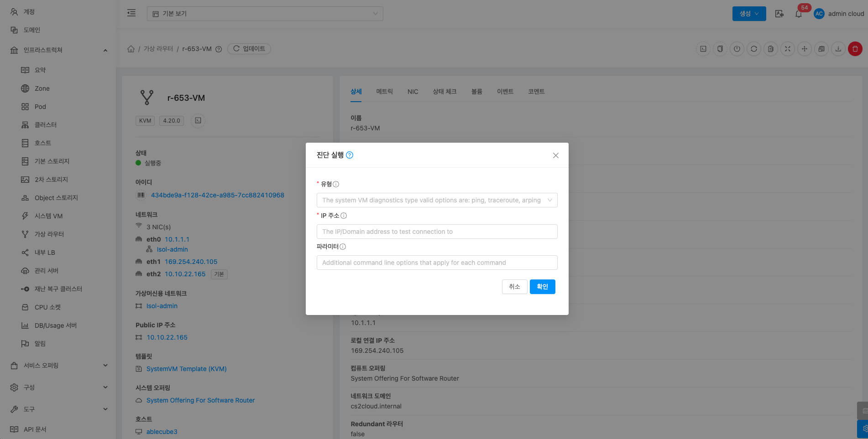Viewport: 868px width, 439px height.
Task: Open the 기본 보기 view selector
Action: (x=265, y=14)
